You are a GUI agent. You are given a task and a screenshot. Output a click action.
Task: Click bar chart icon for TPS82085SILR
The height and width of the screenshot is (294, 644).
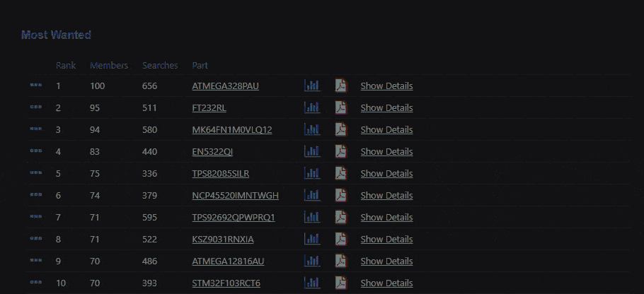[x=311, y=173]
